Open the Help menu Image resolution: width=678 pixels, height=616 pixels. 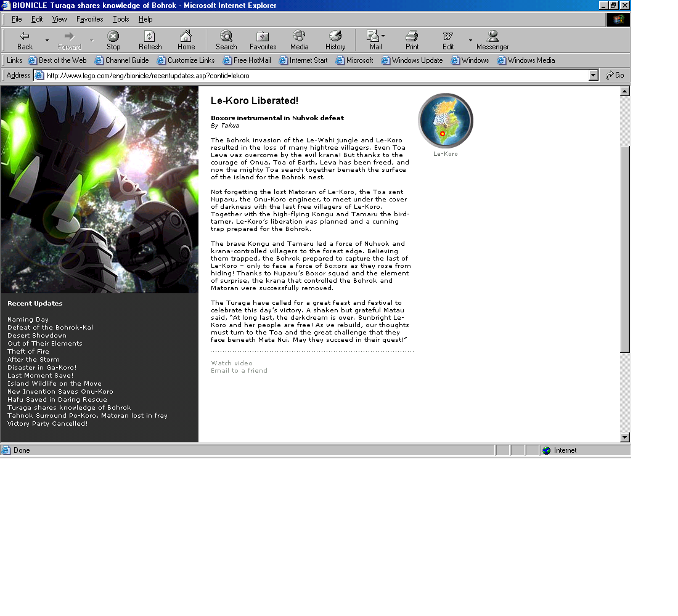click(145, 19)
